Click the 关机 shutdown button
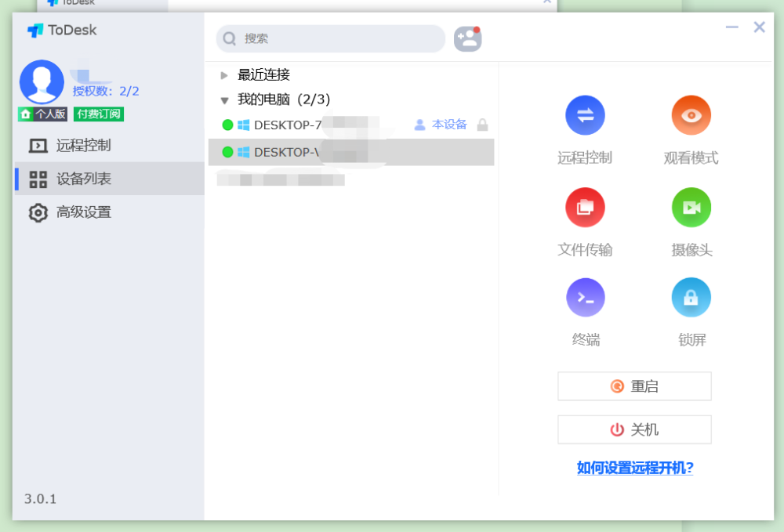Screen dimensions: 784x532 (634, 429)
